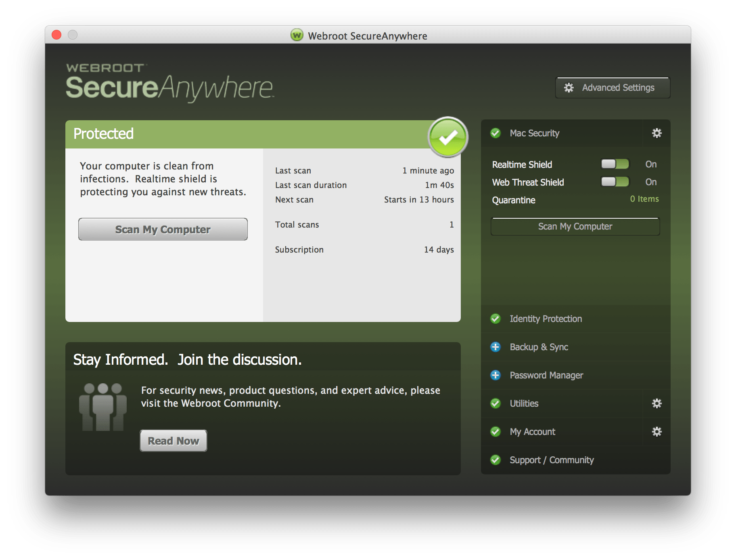Click Scan My Computer in Mac Security panel

click(x=575, y=226)
